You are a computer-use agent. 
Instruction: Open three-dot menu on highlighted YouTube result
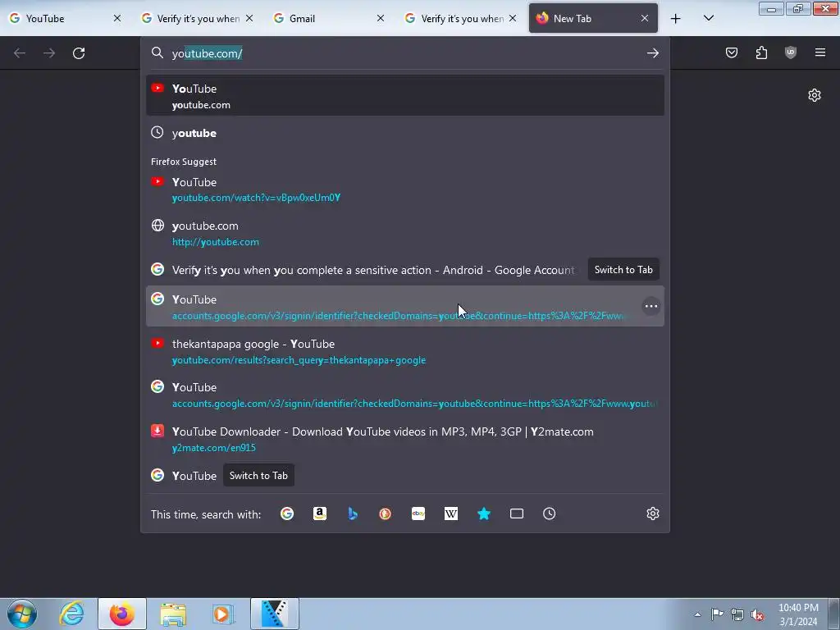651,307
